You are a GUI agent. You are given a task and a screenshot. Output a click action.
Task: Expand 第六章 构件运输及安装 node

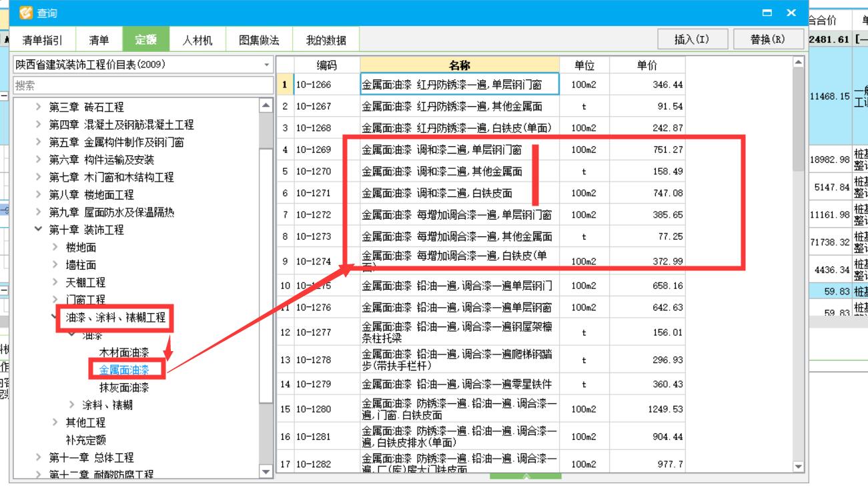(38, 160)
